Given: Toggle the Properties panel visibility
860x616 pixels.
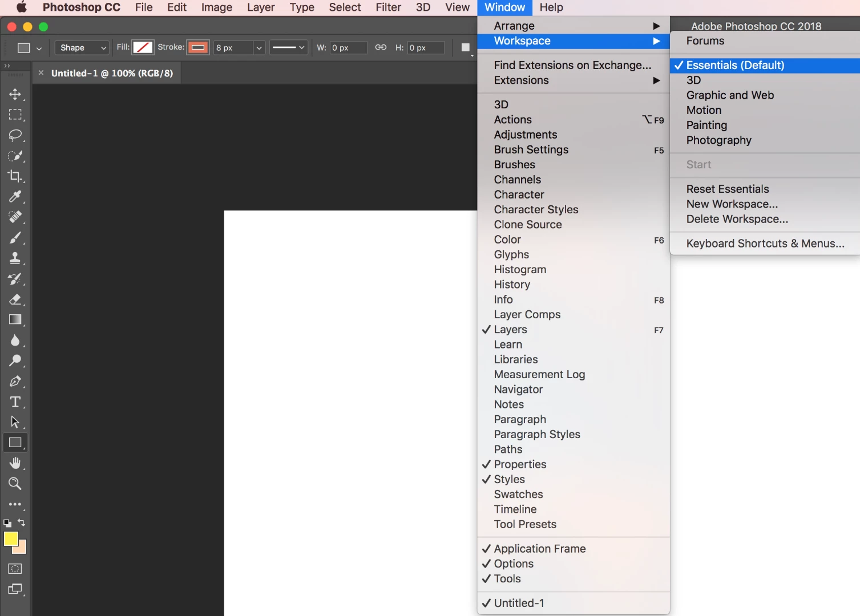Looking at the screenshot, I should pos(573,464).
